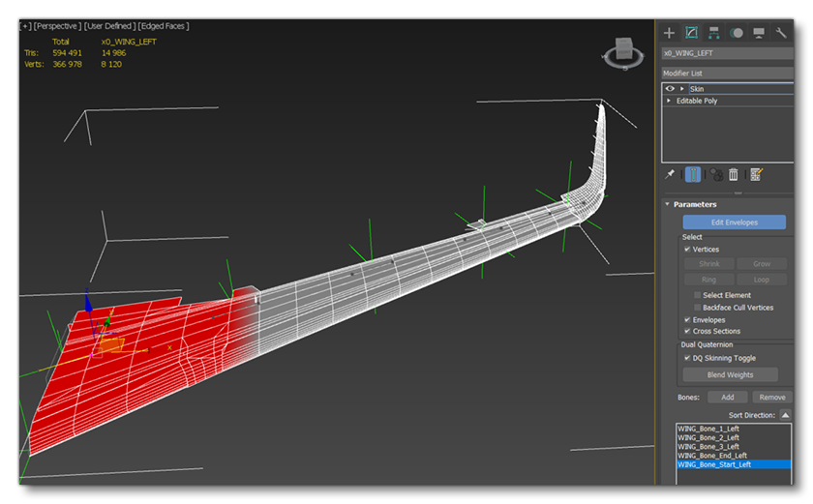Open the Modifier List dropdown
This screenshot has width=813, height=504.
[x=726, y=74]
